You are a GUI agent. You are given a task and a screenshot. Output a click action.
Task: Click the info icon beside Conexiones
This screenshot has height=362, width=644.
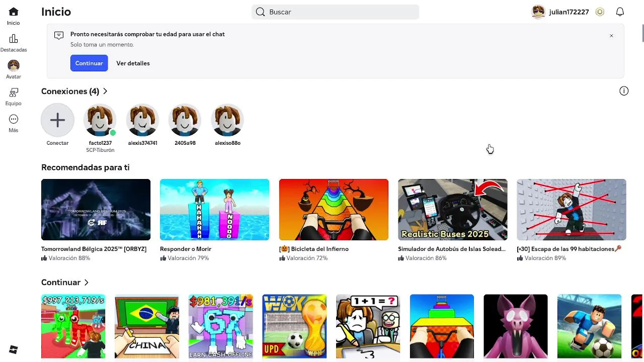click(x=624, y=91)
